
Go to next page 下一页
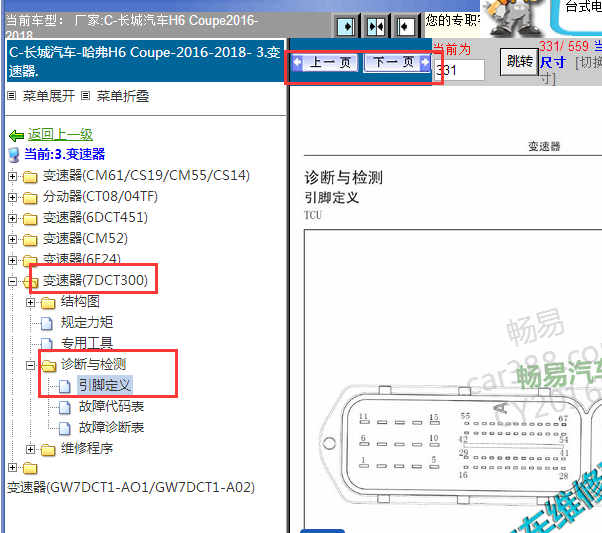(397, 62)
